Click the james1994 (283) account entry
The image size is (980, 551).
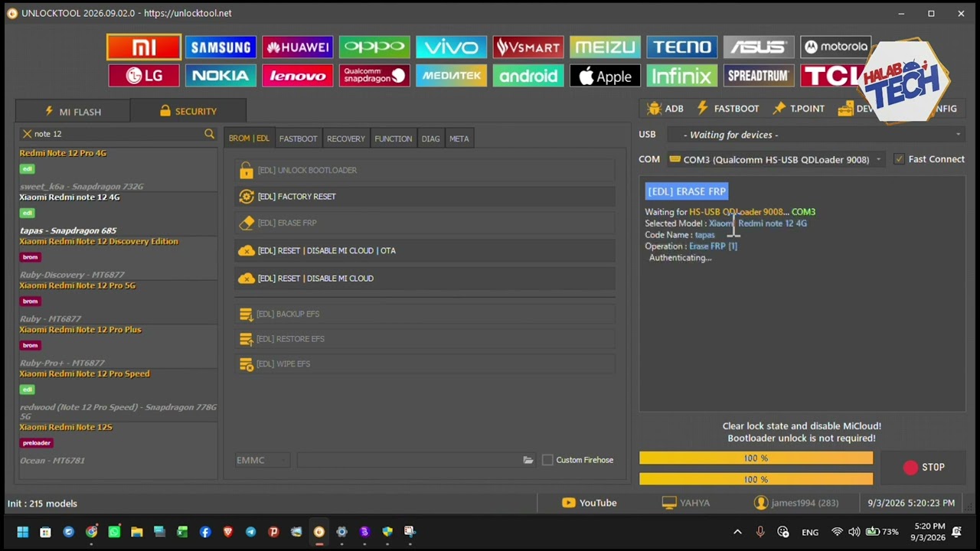[x=796, y=503]
